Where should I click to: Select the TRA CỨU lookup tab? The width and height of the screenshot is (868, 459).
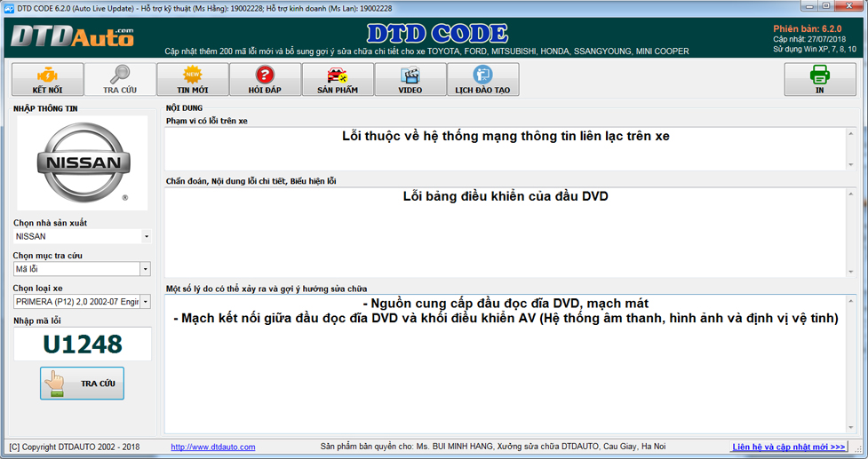pyautogui.click(x=120, y=80)
